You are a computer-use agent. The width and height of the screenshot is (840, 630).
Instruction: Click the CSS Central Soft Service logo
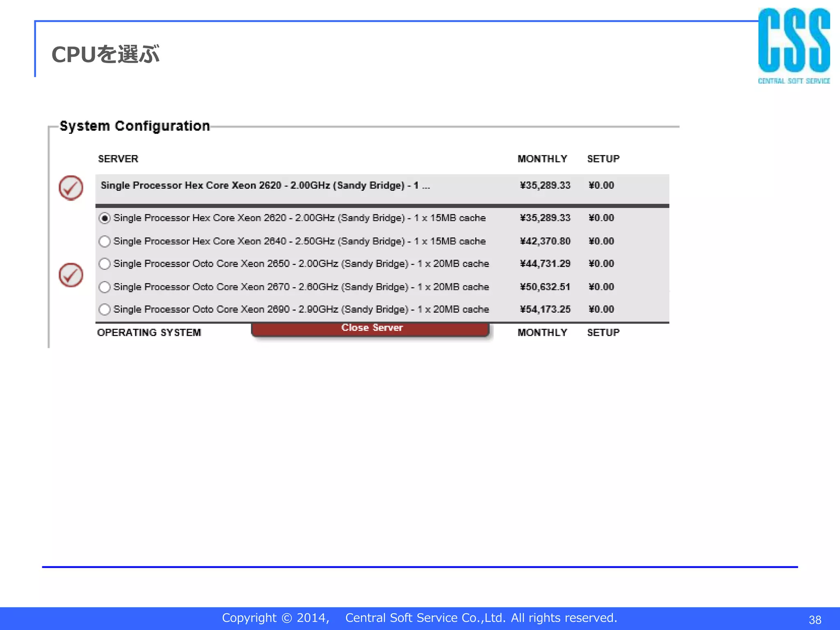794,46
